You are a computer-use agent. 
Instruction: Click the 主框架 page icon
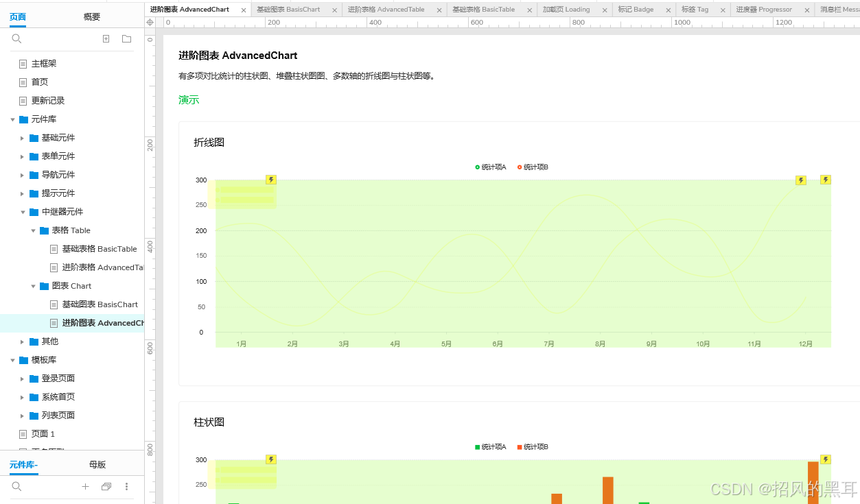(x=23, y=64)
